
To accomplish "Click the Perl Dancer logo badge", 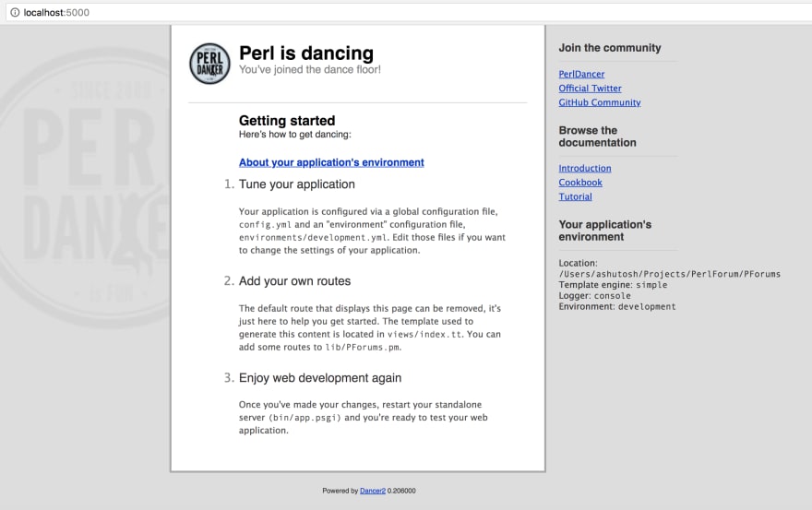I will click(x=209, y=64).
